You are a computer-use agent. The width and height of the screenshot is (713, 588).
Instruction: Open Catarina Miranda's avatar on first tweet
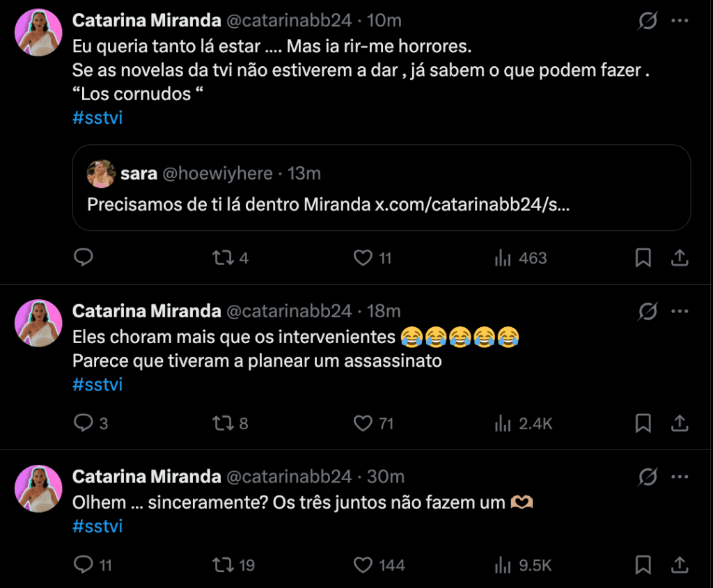coord(39,32)
